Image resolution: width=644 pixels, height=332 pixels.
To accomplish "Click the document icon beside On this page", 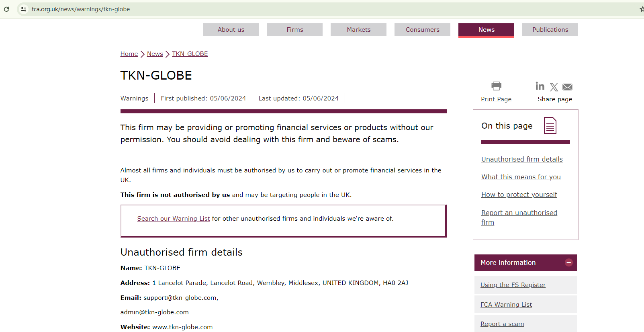I will coord(550,125).
